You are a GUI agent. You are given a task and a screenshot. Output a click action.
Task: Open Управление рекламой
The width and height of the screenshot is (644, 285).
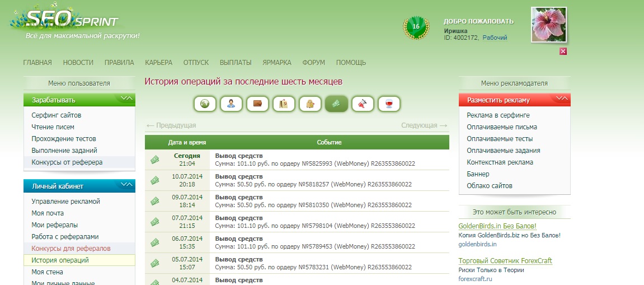click(65, 202)
